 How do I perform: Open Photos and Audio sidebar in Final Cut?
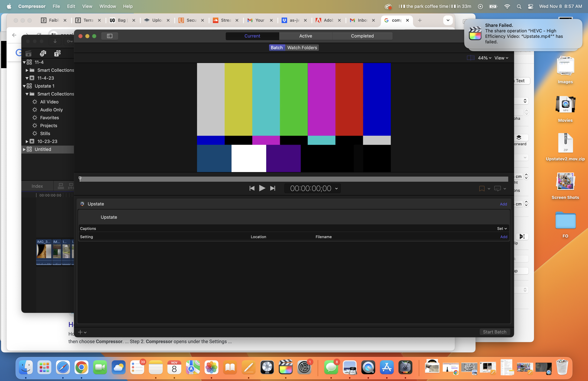pyautogui.click(x=43, y=53)
